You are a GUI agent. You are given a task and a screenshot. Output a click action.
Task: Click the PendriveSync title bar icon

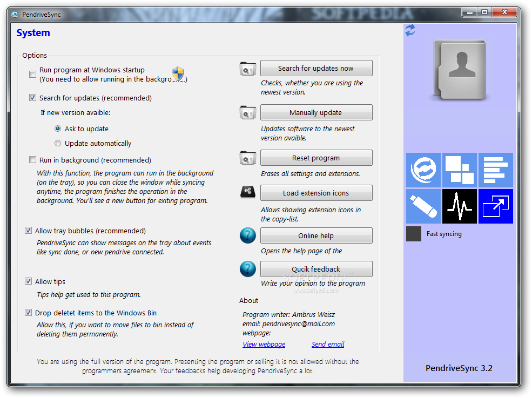coord(15,14)
